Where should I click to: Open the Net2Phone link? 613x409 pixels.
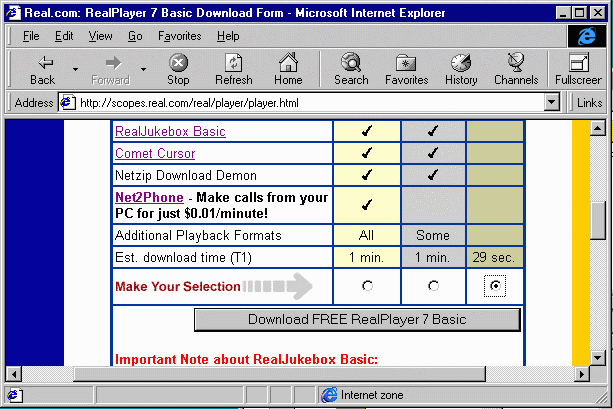(149, 197)
